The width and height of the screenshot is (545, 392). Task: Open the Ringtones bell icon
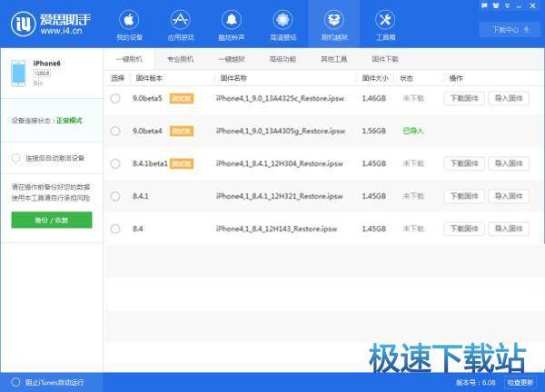point(232,20)
